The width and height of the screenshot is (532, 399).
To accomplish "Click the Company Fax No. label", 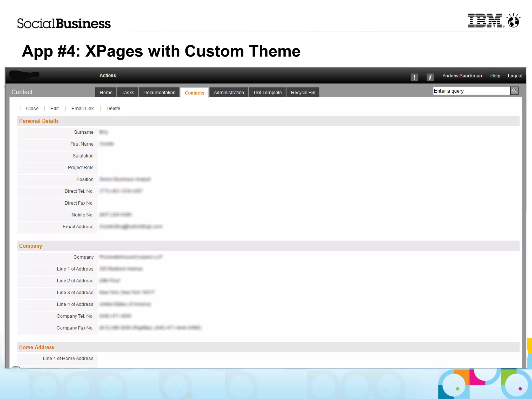I will [x=75, y=328].
